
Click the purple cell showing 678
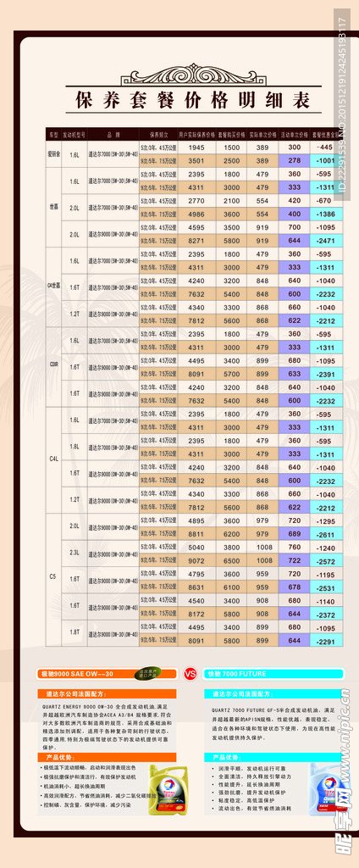(x=295, y=587)
